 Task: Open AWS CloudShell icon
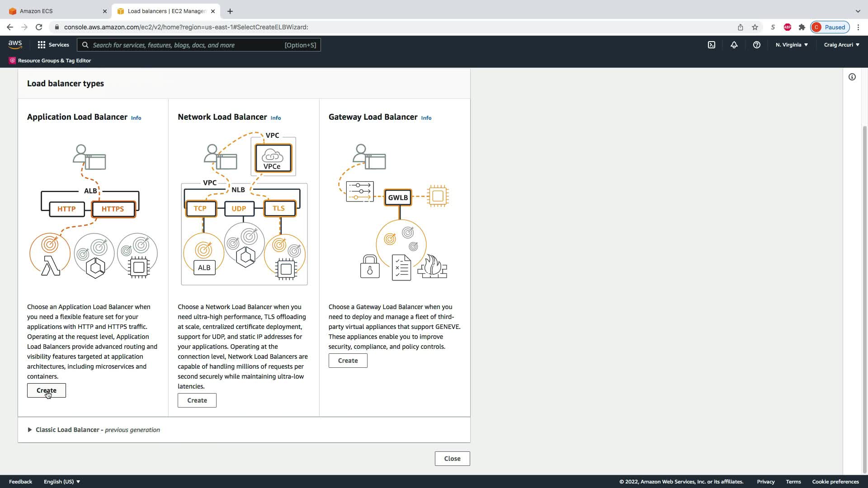(x=712, y=45)
